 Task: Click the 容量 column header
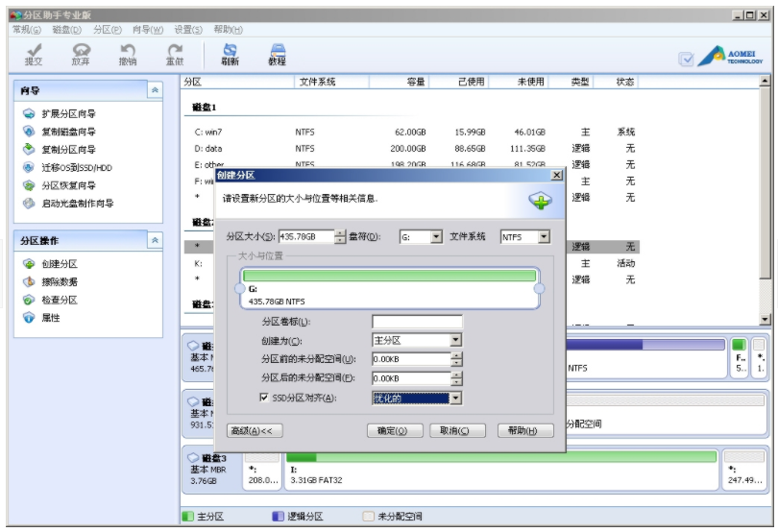point(399,82)
